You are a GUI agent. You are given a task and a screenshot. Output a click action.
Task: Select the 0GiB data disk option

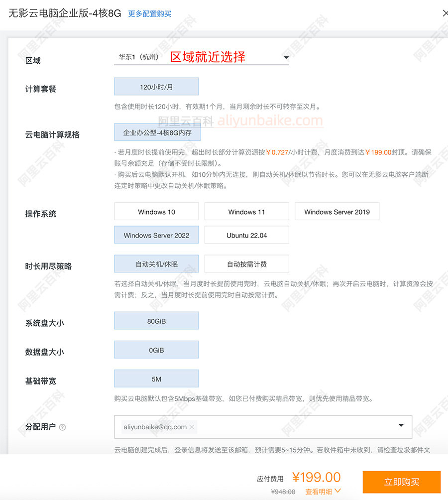pos(156,349)
